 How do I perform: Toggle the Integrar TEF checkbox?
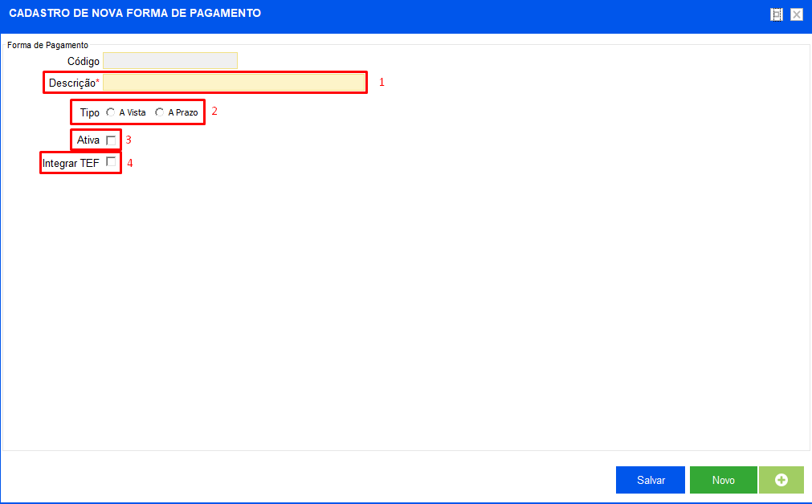point(111,161)
